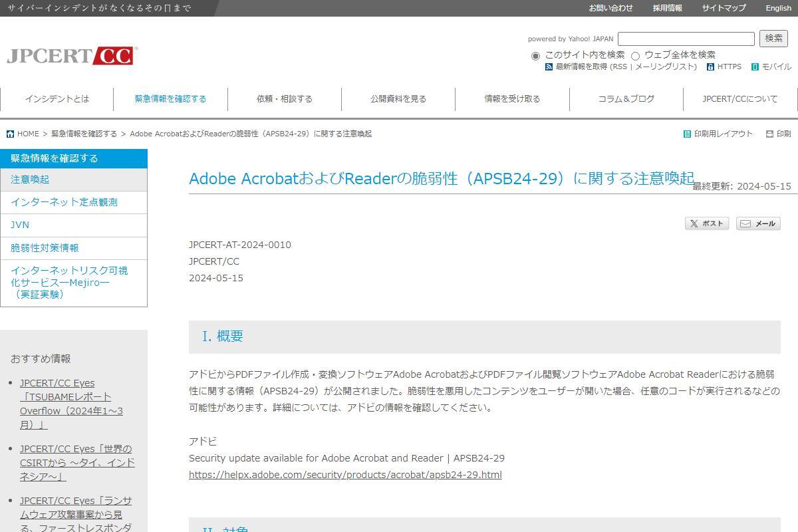The height and width of the screenshot is (532, 798).
Task: Open the モバイル link
Action: coord(777,67)
